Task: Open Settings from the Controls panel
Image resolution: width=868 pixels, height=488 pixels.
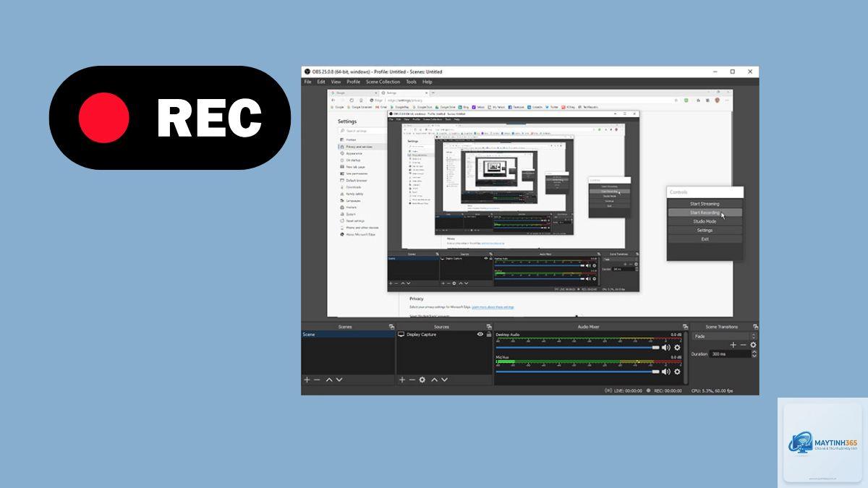Action: (x=705, y=230)
